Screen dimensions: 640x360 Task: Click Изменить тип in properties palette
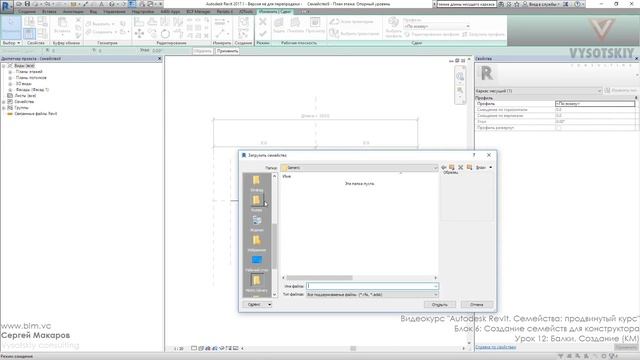click(621, 91)
